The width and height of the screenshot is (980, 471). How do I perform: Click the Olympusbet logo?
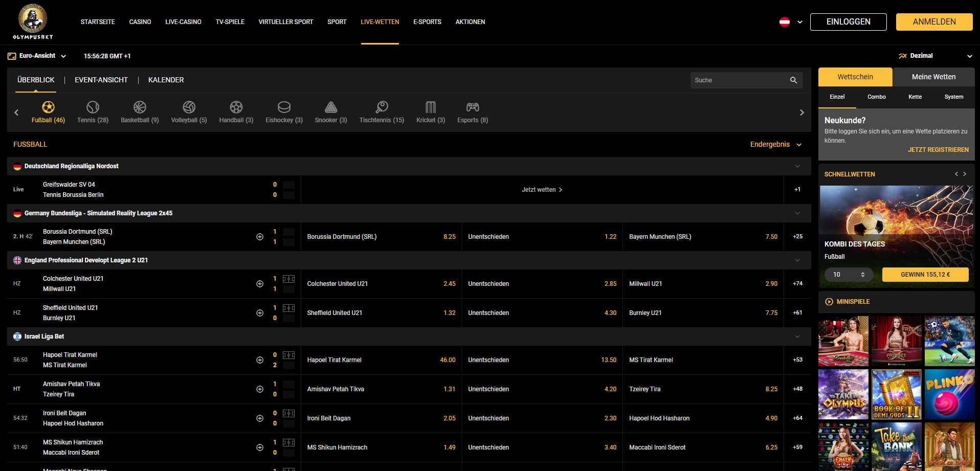point(33,22)
